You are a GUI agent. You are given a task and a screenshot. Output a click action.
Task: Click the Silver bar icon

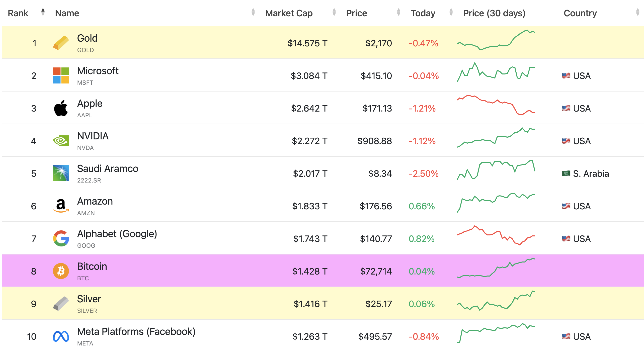coord(61,304)
